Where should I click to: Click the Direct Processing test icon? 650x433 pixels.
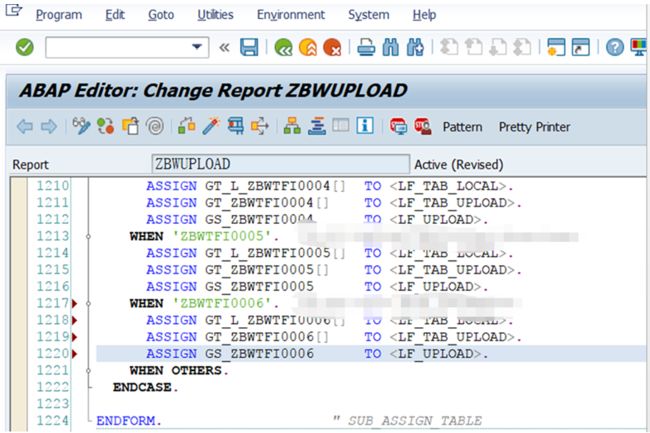pyautogui.click(x=235, y=126)
